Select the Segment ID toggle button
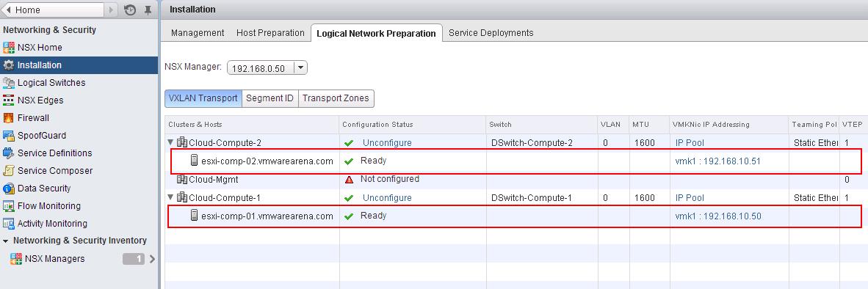The width and height of the screenshot is (868, 289). [x=270, y=98]
